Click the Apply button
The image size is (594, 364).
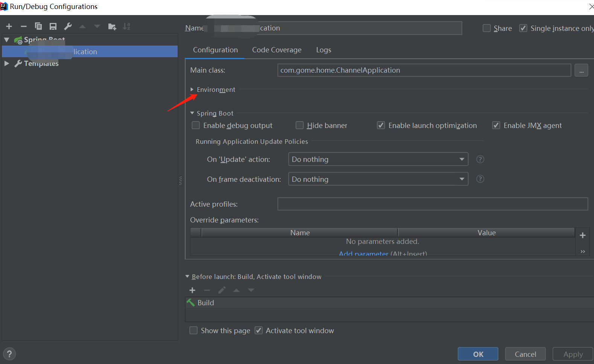click(x=573, y=354)
